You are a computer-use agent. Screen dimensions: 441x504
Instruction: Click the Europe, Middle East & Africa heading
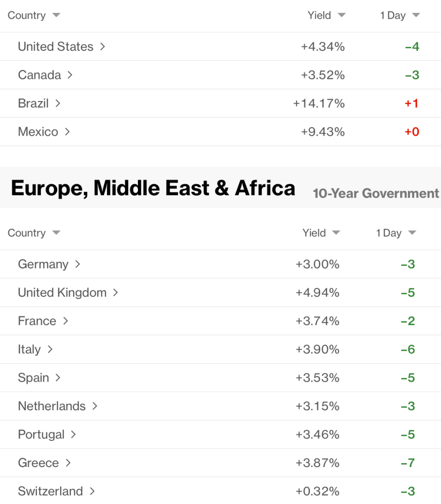point(153,188)
